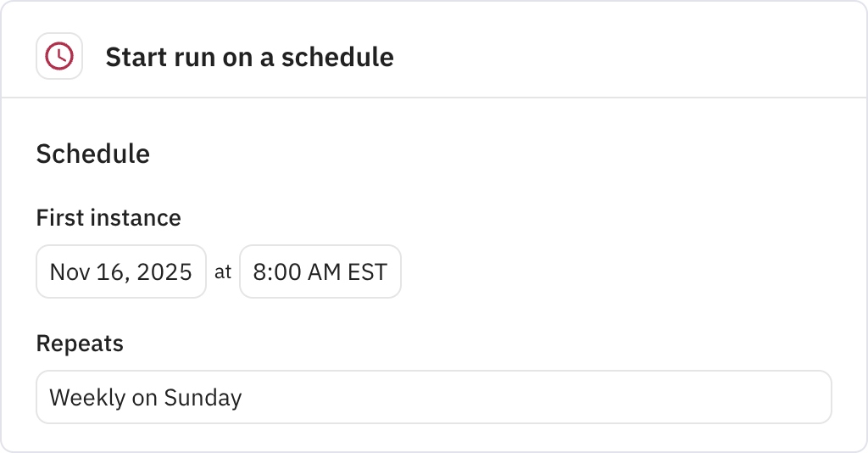
Task: Click the trigger card header bar
Action: pos(434,50)
